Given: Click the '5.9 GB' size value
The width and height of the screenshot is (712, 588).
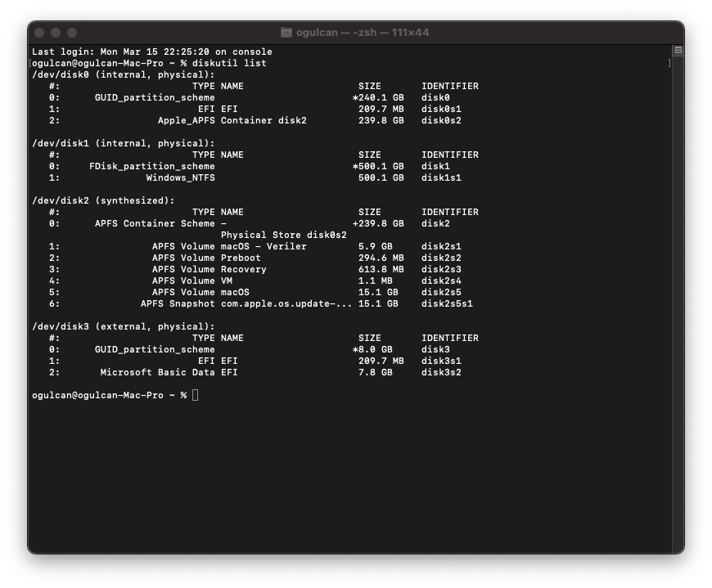Looking at the screenshot, I should coord(376,246).
